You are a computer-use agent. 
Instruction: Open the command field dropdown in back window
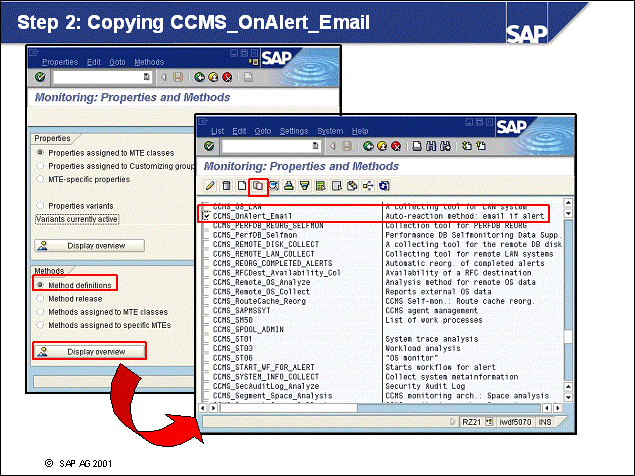pyautogui.click(x=147, y=76)
